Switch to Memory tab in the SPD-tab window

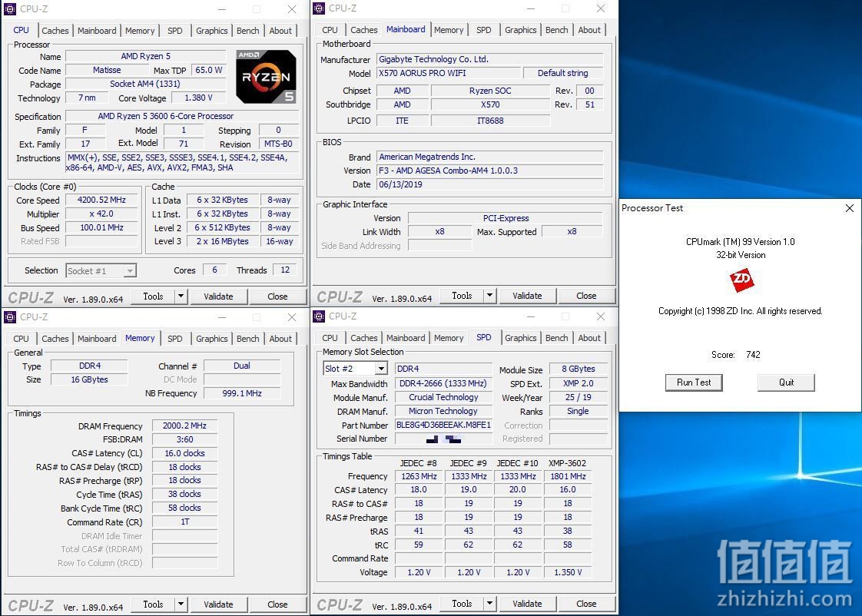pos(449,338)
